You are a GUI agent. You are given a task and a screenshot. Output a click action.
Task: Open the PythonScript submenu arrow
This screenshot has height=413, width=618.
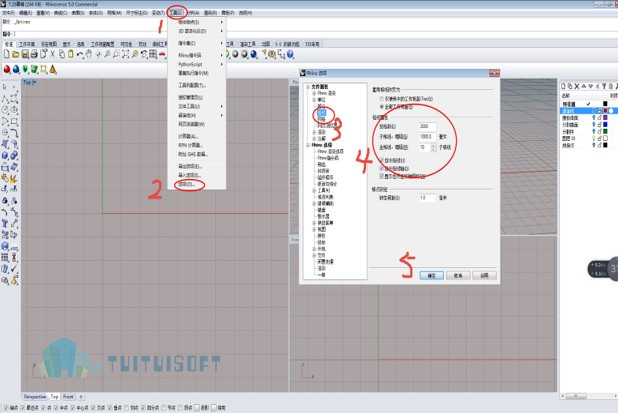(x=222, y=64)
